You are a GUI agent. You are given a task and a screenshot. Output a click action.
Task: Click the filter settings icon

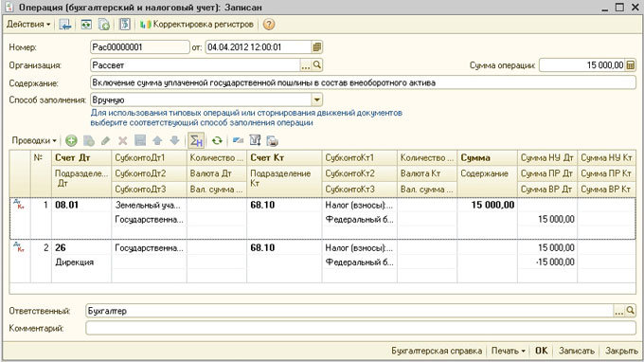(x=255, y=141)
